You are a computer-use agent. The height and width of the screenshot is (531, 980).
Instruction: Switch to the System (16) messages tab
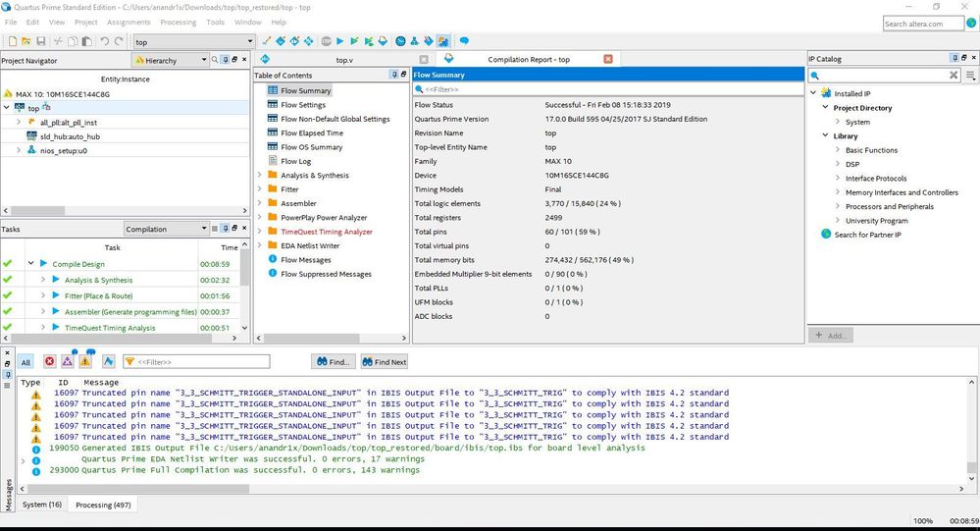tap(42, 504)
